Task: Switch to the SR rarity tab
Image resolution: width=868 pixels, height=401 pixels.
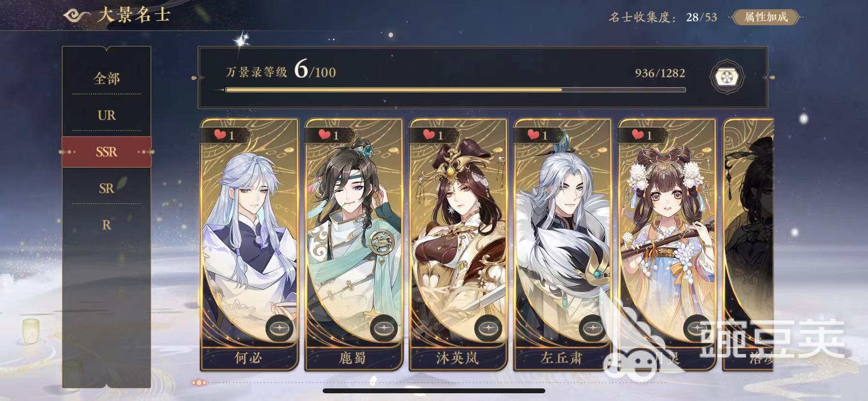Action: [107, 188]
